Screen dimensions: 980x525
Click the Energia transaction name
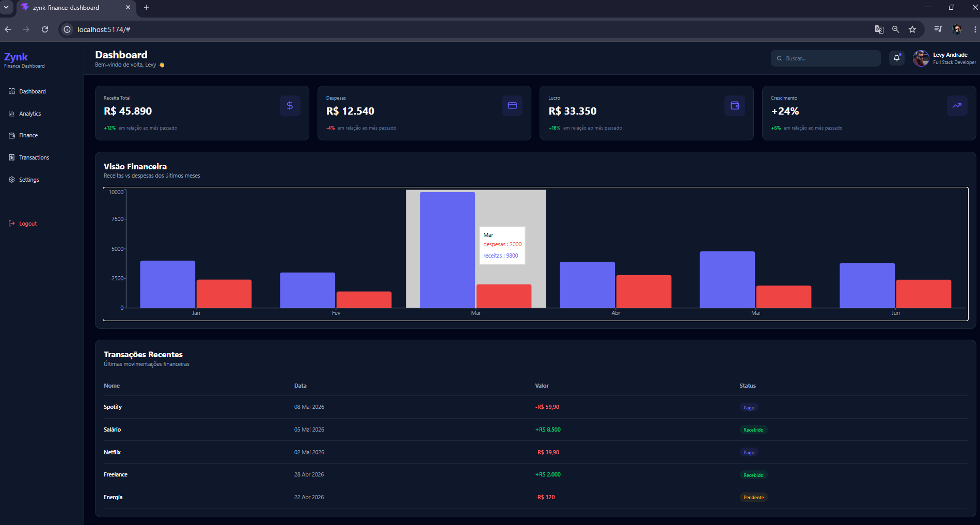pos(113,497)
